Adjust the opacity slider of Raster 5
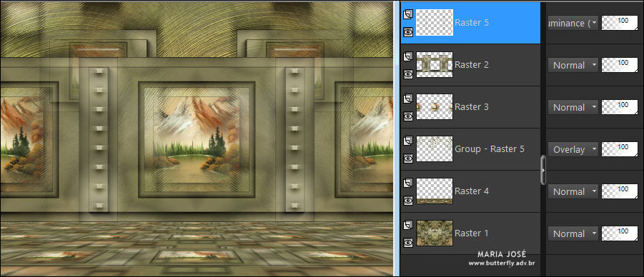Screen dimensions: 644x277 point(620,23)
